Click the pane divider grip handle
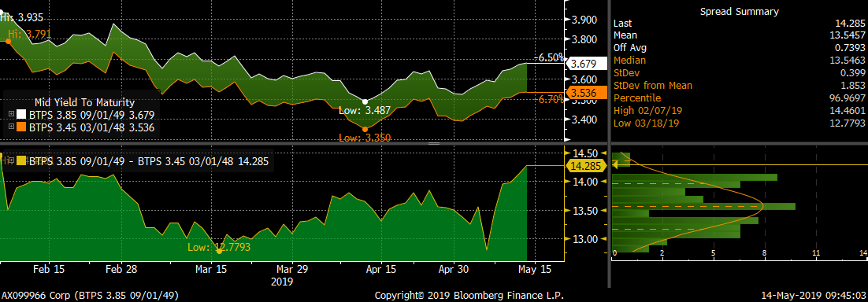The height and width of the screenshot is (302, 868). [434, 143]
